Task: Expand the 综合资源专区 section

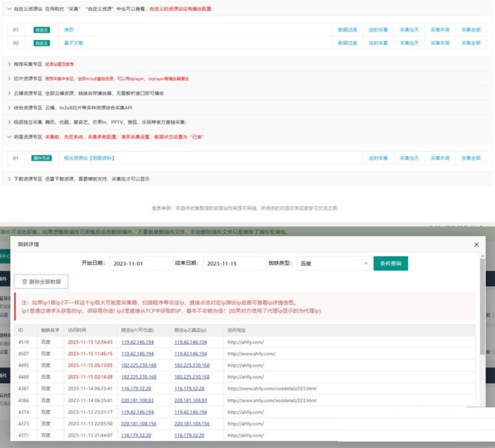Action: pos(9,108)
